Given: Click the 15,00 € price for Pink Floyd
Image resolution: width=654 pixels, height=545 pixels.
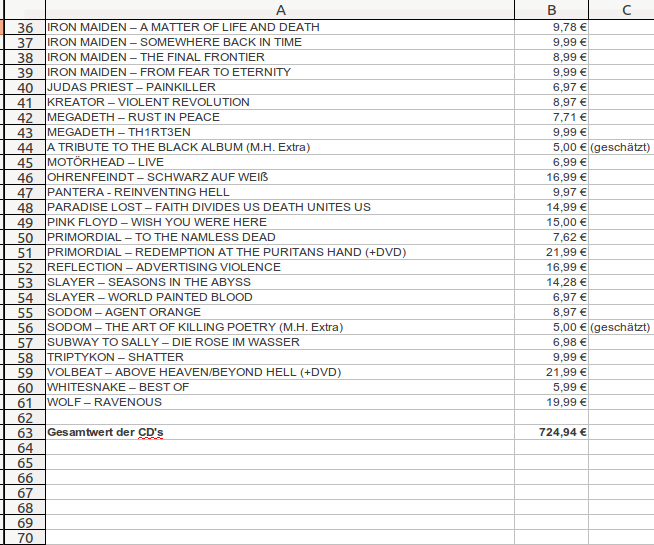Looking at the screenshot, I should (x=551, y=223).
